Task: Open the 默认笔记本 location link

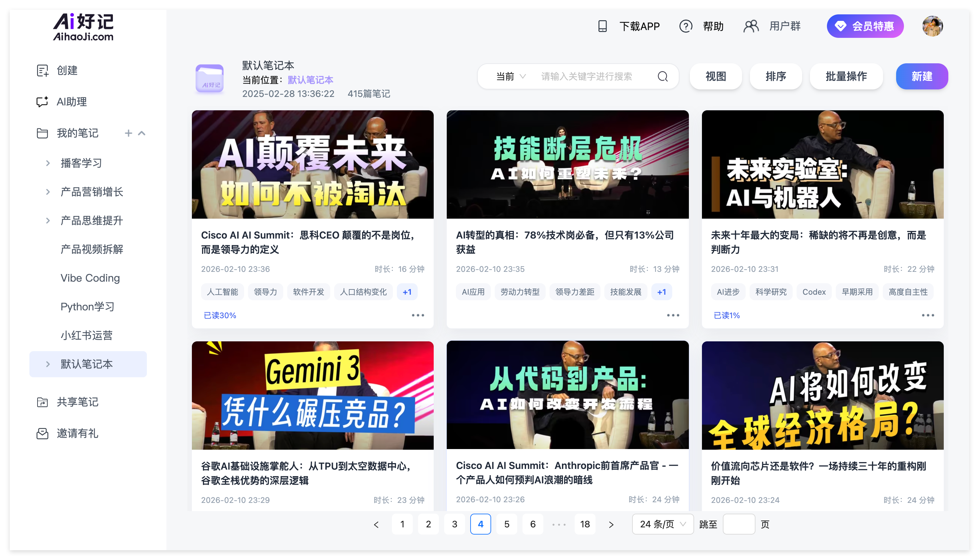Action: point(310,80)
